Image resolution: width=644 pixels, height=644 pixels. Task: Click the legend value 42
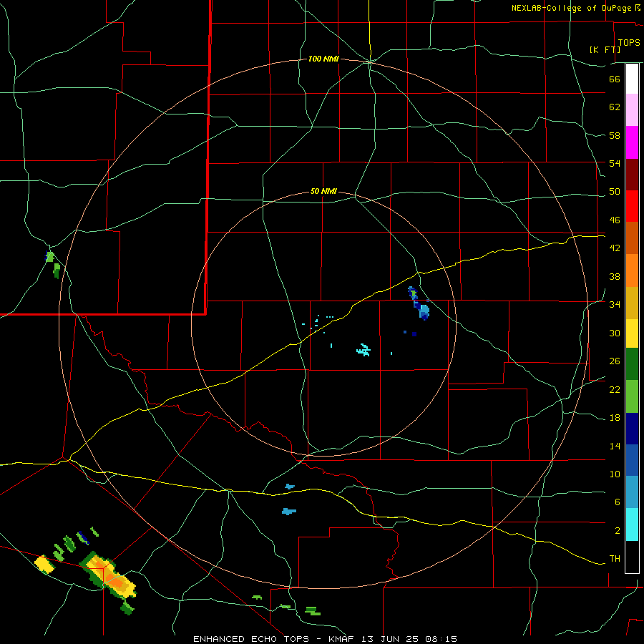click(x=615, y=248)
